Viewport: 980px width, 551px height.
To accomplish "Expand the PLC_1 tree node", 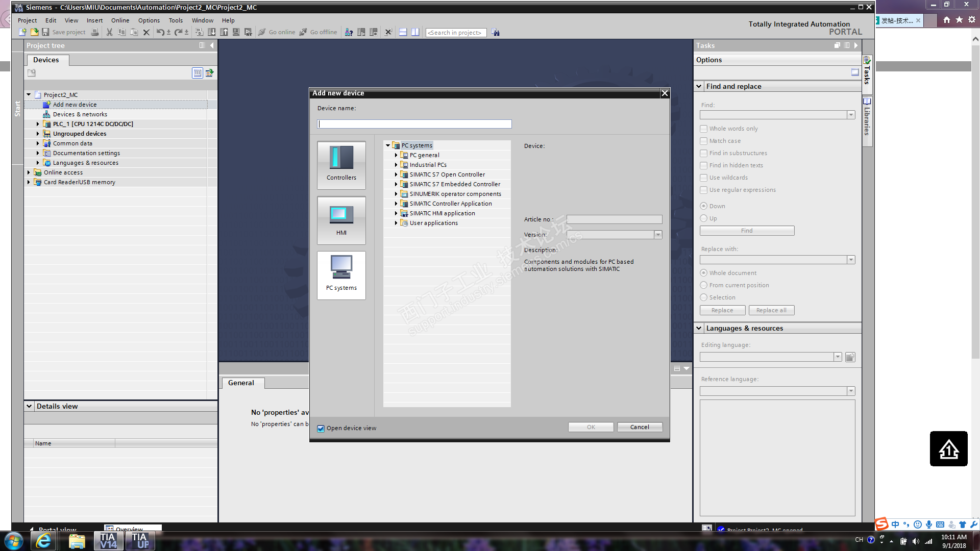I will coord(38,124).
